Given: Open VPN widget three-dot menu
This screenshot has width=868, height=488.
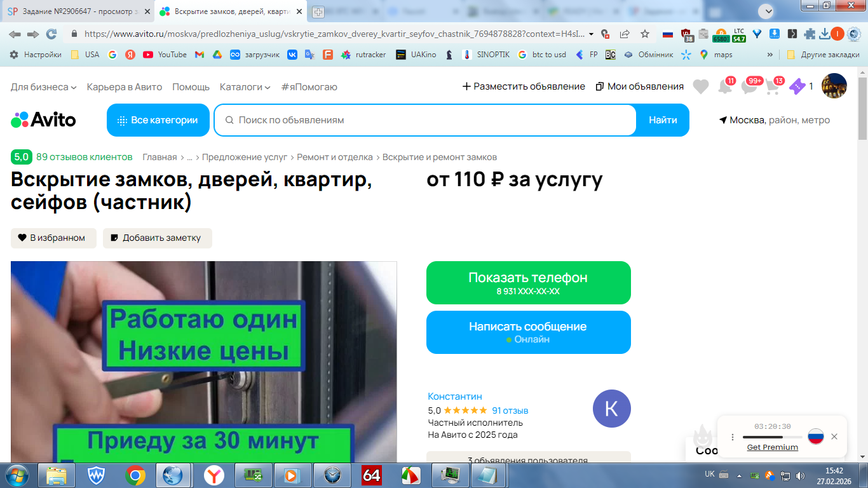Looking at the screenshot, I should click(x=733, y=437).
